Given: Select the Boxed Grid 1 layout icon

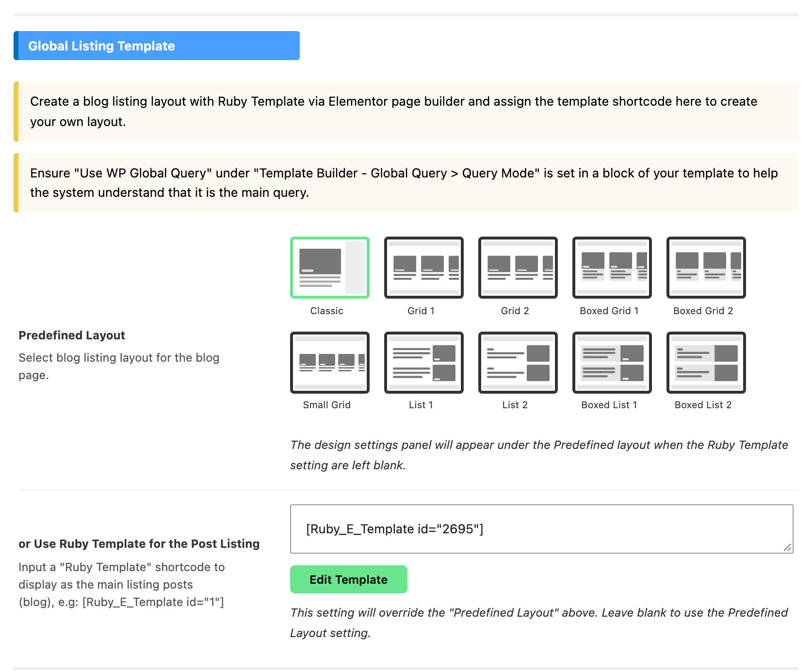Looking at the screenshot, I should (612, 268).
